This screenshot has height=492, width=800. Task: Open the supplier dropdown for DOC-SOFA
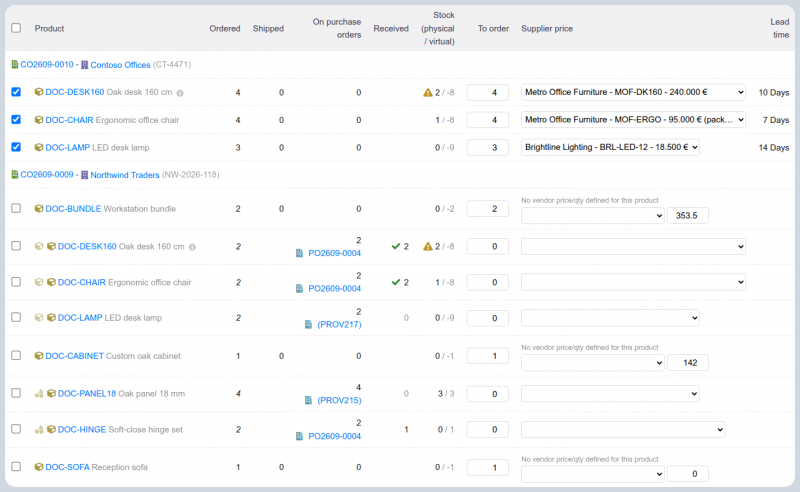click(x=592, y=474)
